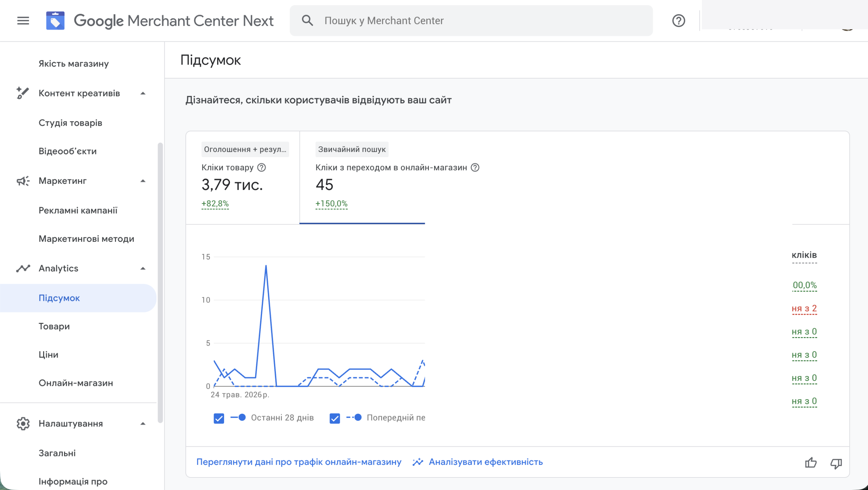The height and width of the screenshot is (490, 868).
Task: Click the Google Merchant Center logo icon
Action: [55, 21]
